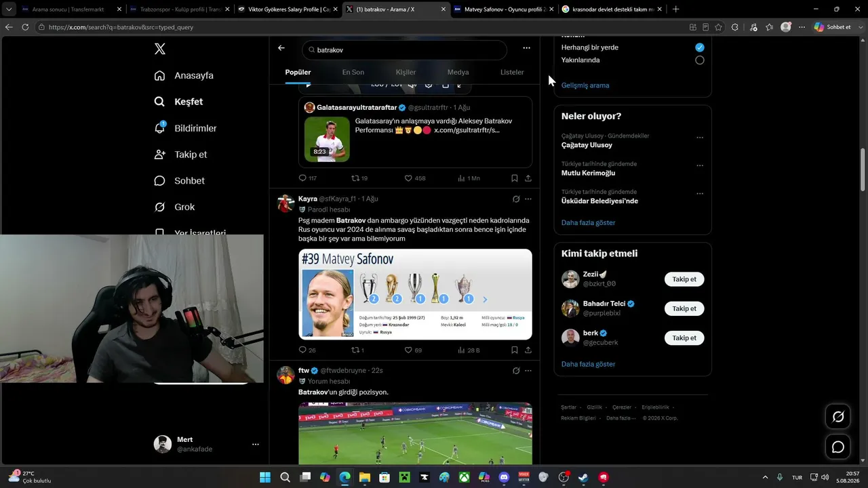The image size is (868, 488).
Task: Open search options three-dot menu
Action: pyautogui.click(x=526, y=48)
